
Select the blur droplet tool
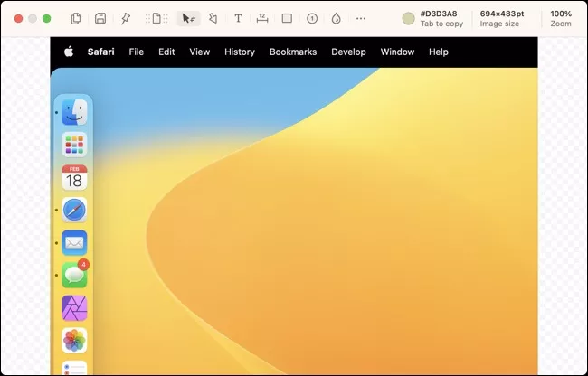pyautogui.click(x=336, y=18)
